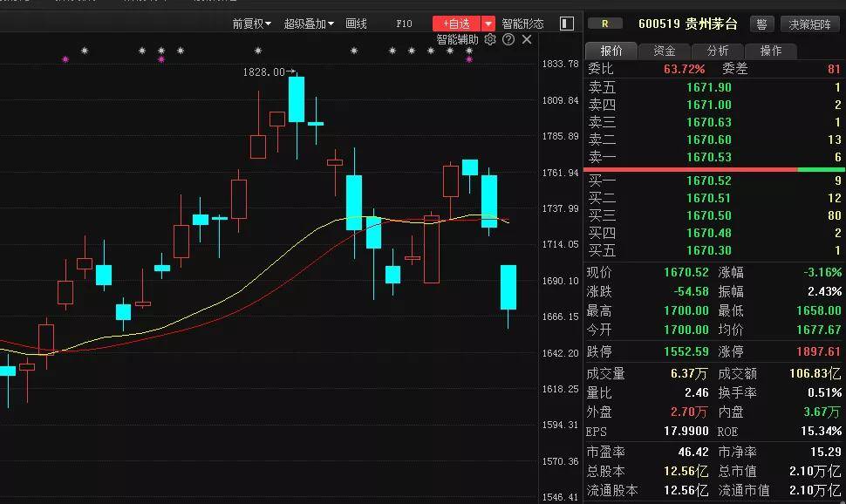Switch to the 资金 tab
The height and width of the screenshot is (504, 846).
coord(665,51)
